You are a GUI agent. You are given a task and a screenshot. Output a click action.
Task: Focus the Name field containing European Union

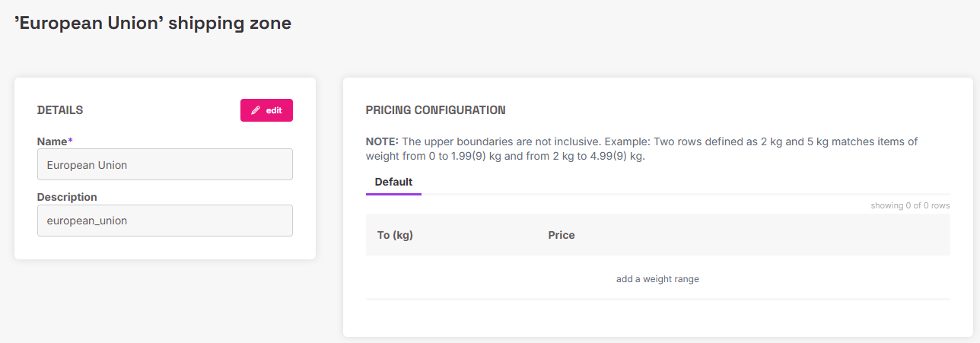164,164
